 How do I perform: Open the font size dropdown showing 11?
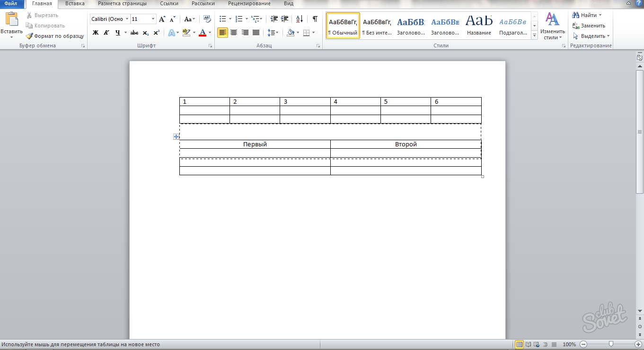click(x=153, y=19)
